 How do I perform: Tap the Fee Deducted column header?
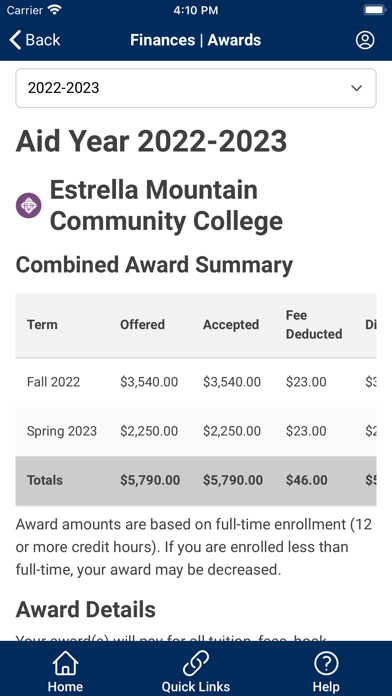(314, 324)
